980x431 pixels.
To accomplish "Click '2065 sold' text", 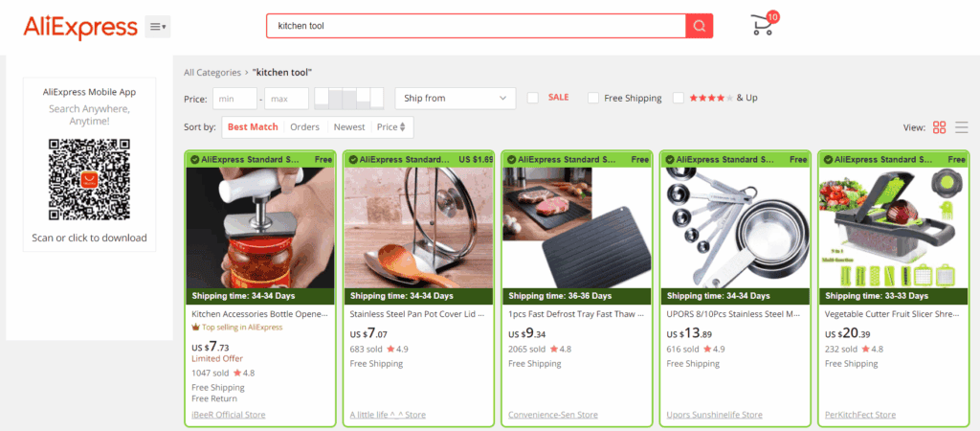I will tap(527, 349).
